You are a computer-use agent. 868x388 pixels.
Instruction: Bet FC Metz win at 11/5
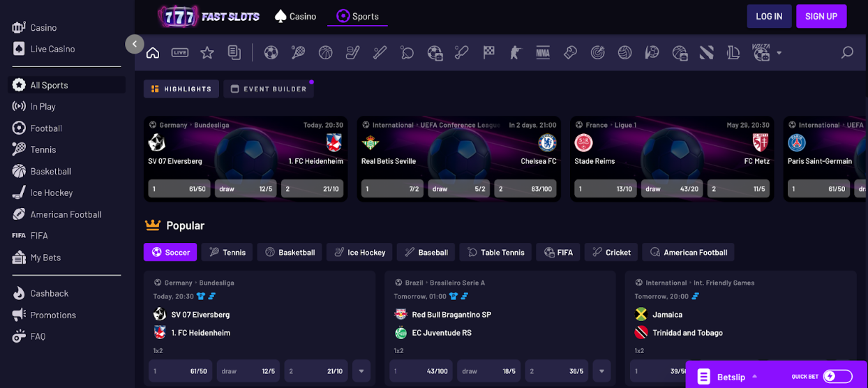coord(738,189)
